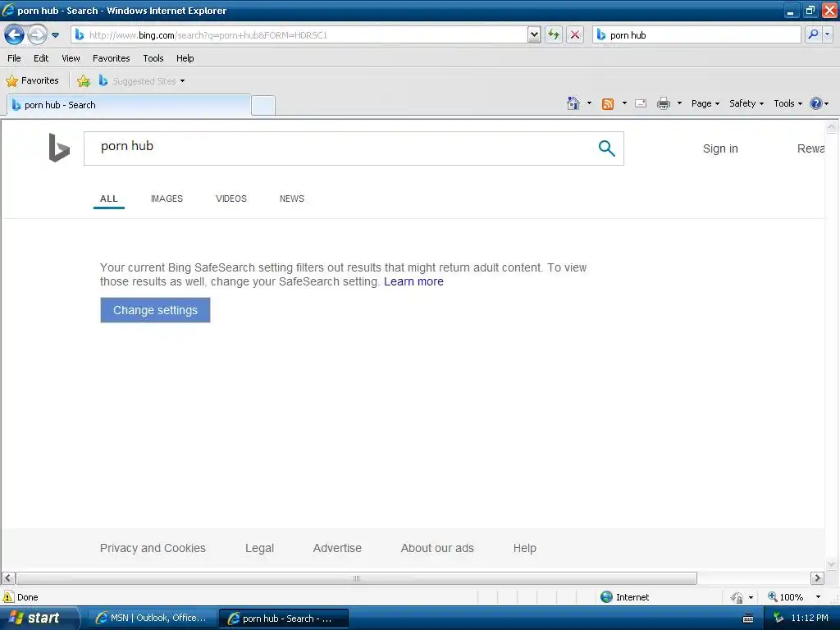The image size is (840, 630).
Task: Open the About our ads link
Action: point(437,548)
